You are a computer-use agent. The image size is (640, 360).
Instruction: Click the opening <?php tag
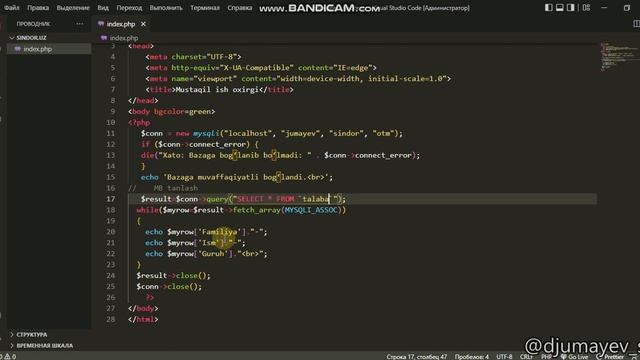click(139, 122)
